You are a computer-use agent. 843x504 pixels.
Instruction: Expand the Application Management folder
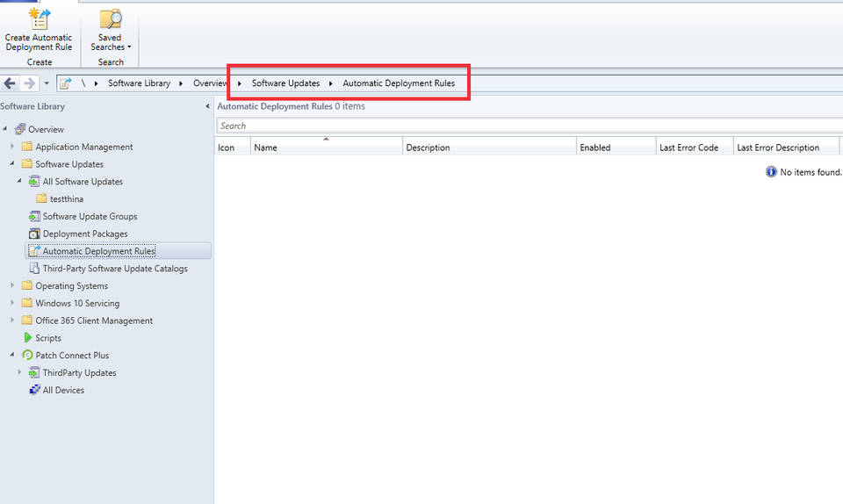[12, 147]
